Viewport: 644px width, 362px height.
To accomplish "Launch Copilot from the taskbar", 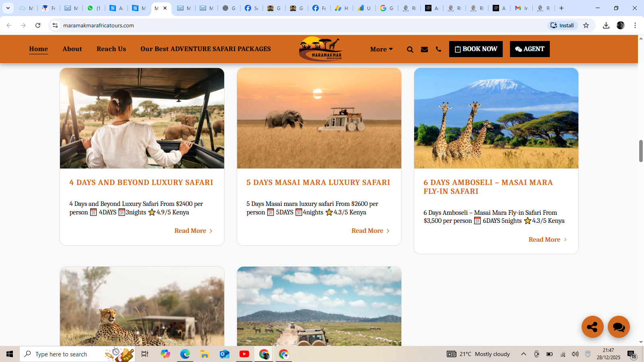I will pyautogui.click(x=165, y=354).
